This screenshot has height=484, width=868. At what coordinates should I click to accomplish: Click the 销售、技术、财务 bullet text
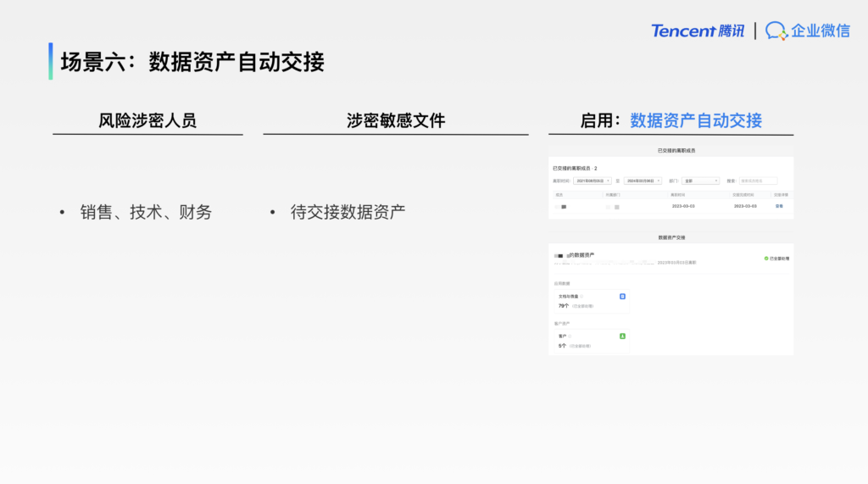point(146,212)
